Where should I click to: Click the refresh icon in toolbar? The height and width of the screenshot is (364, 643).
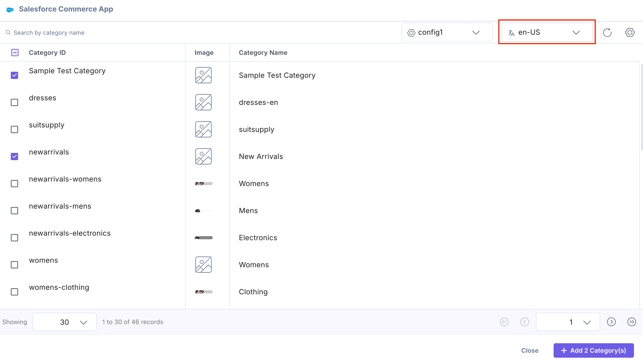click(607, 32)
